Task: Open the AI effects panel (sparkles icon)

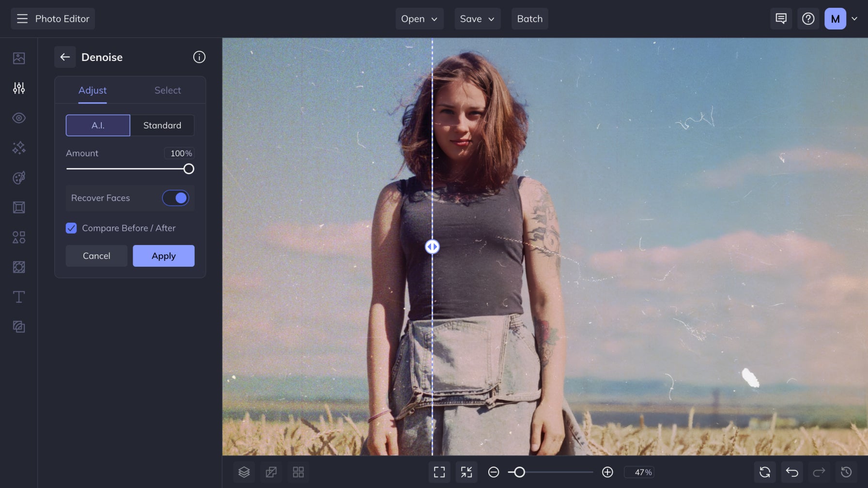Action: point(19,148)
